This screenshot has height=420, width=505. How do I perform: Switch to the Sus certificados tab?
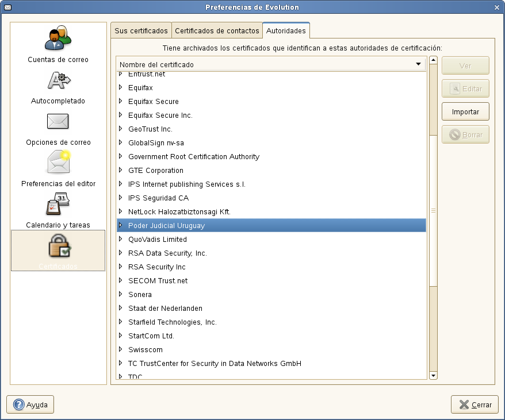click(141, 31)
